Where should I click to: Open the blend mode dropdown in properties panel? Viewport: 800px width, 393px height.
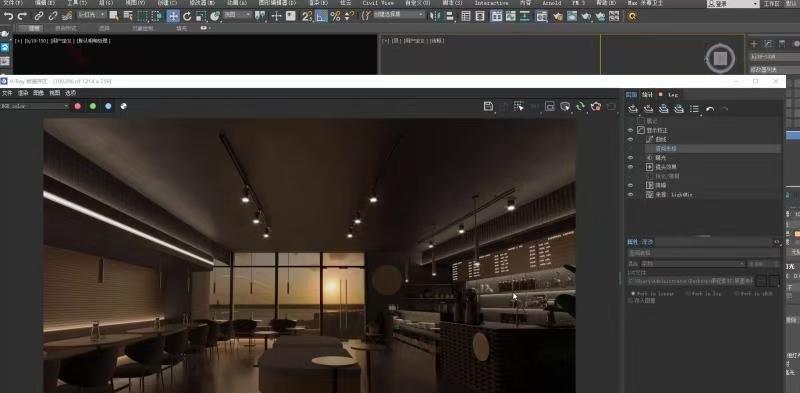(693, 264)
